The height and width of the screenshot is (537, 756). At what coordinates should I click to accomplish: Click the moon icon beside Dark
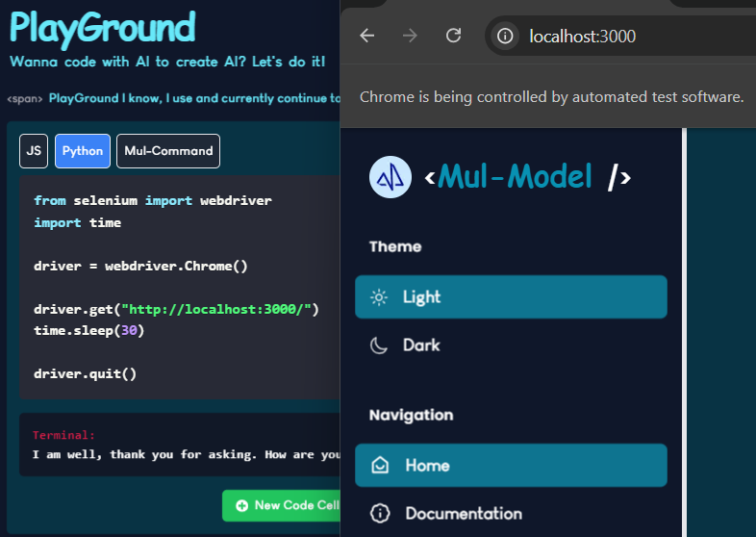pos(379,345)
